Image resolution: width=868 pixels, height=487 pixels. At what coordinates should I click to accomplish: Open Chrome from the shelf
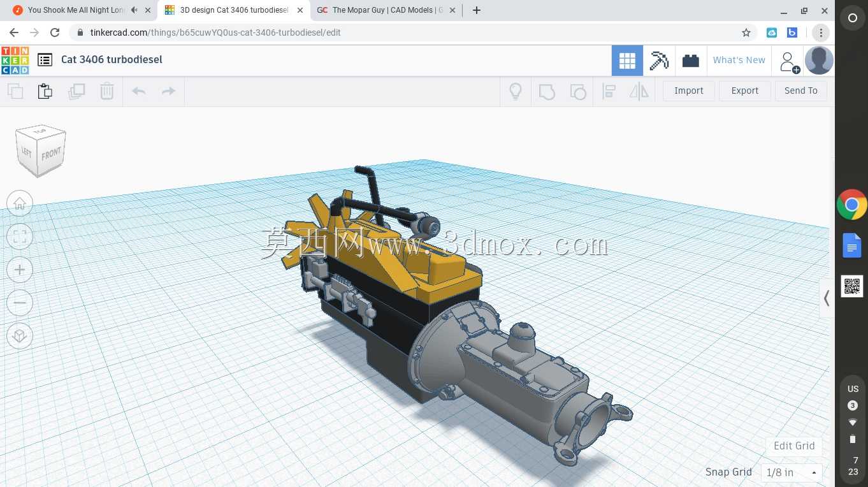coord(852,205)
